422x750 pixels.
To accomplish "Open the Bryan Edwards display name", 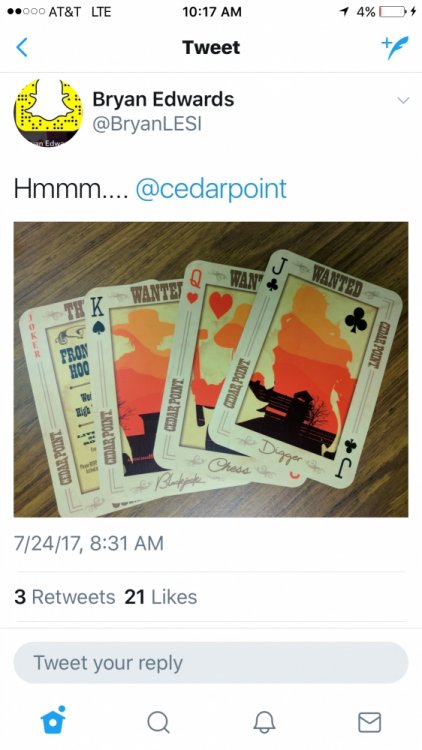I will point(163,99).
